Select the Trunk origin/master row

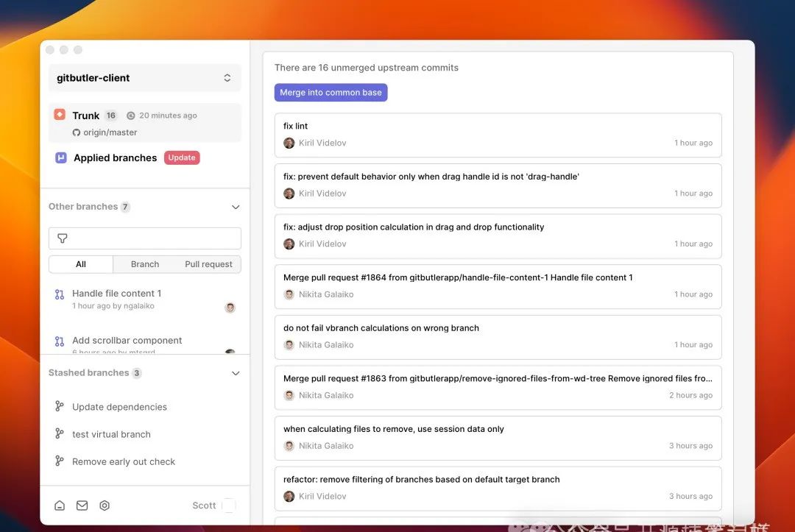pos(144,123)
